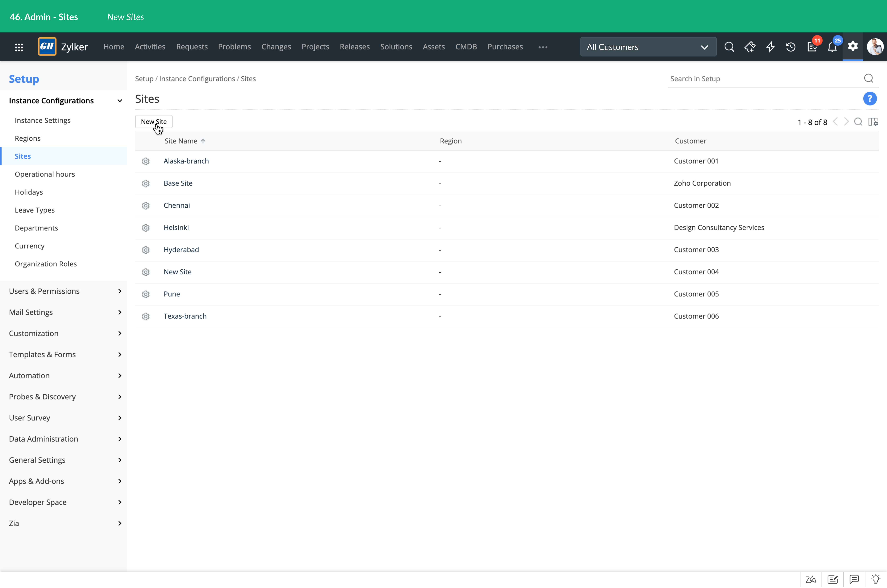This screenshot has height=588, width=887.
Task: Open the user profile avatar
Action: coord(875,47)
